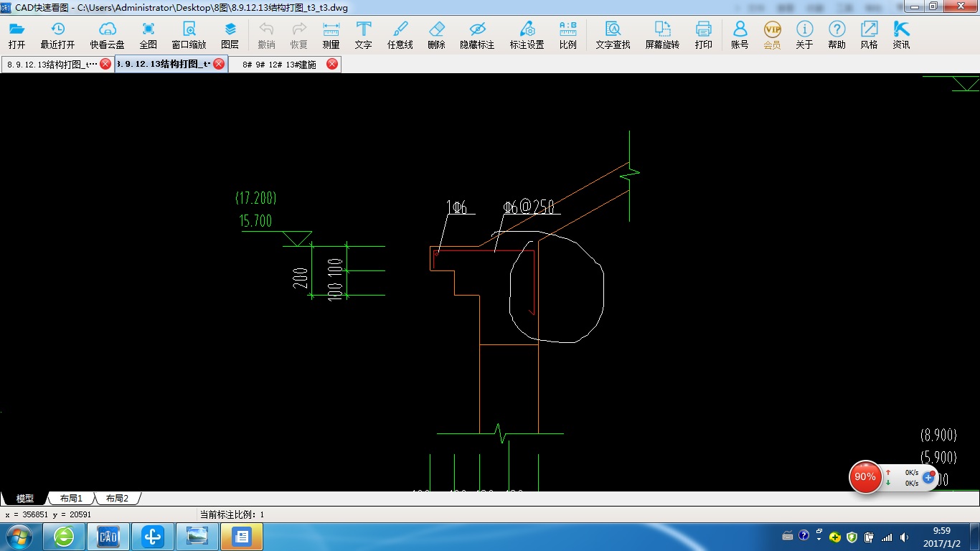Image resolution: width=980 pixels, height=551 pixels.
Task: Select the 删除 eraser tool
Action: [x=436, y=35]
